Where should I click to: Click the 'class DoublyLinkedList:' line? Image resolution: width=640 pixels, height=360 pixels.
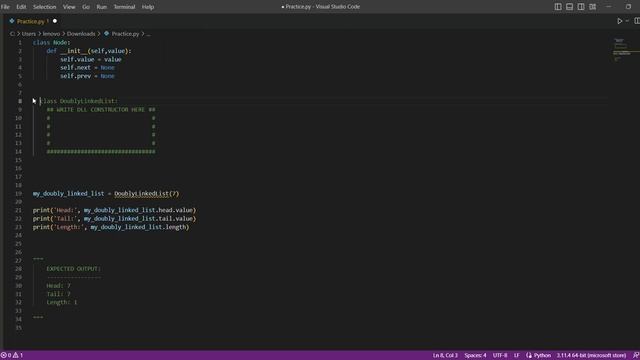[79, 101]
